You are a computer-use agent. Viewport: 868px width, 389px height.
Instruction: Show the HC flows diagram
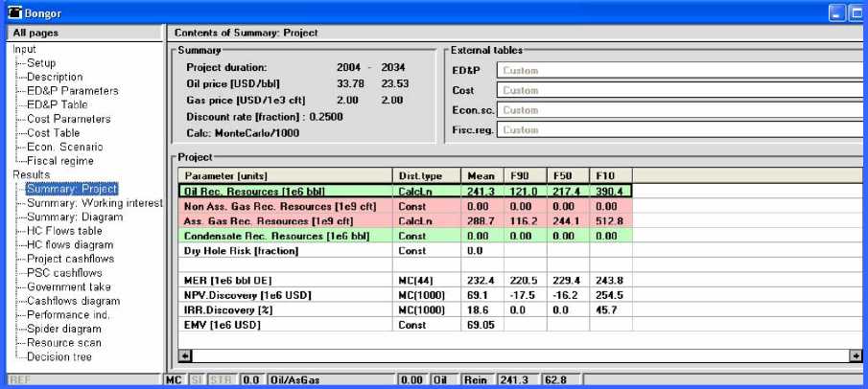coord(70,243)
